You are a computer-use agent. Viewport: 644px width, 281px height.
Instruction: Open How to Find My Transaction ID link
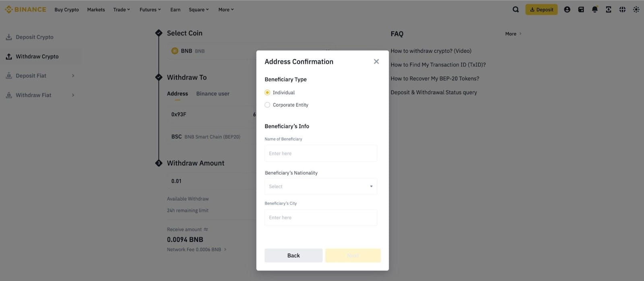[x=438, y=64]
